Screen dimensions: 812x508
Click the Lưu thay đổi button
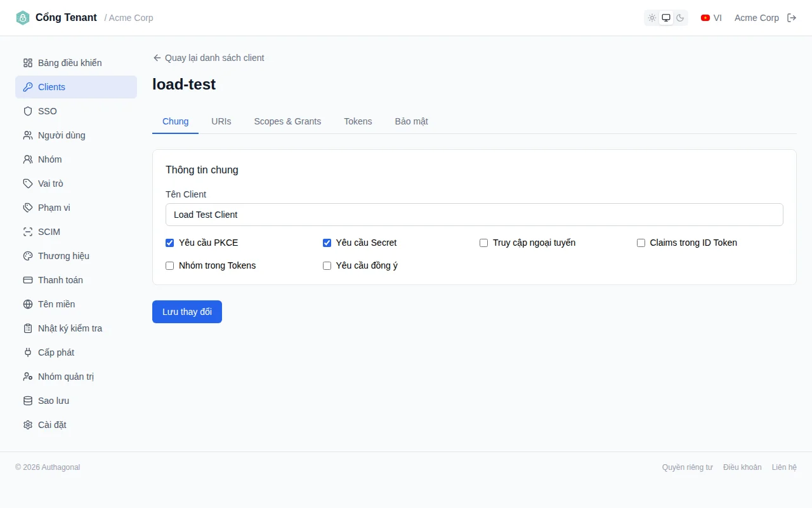pos(187,312)
